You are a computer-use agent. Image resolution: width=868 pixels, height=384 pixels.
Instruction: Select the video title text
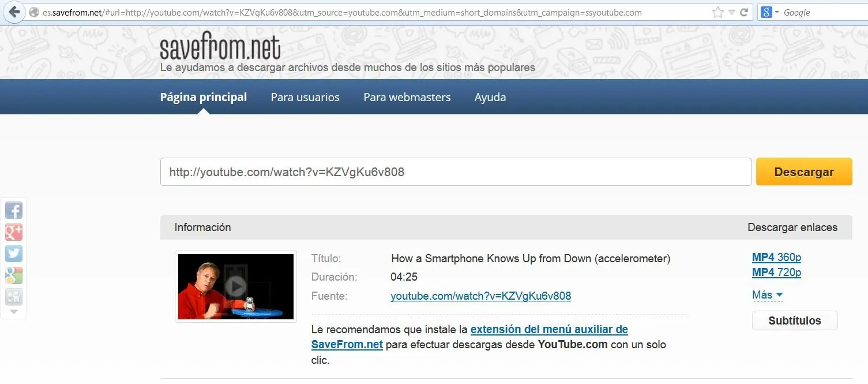click(x=531, y=259)
